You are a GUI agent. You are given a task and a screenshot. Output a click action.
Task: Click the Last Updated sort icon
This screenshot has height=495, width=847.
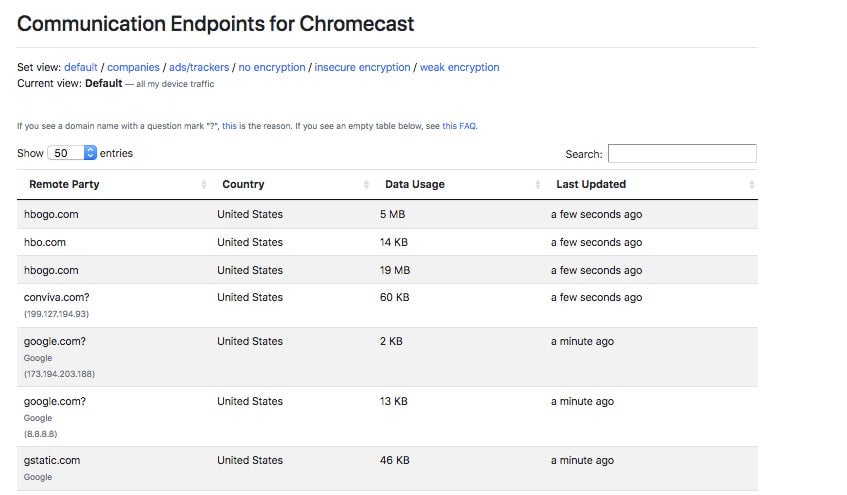751,185
